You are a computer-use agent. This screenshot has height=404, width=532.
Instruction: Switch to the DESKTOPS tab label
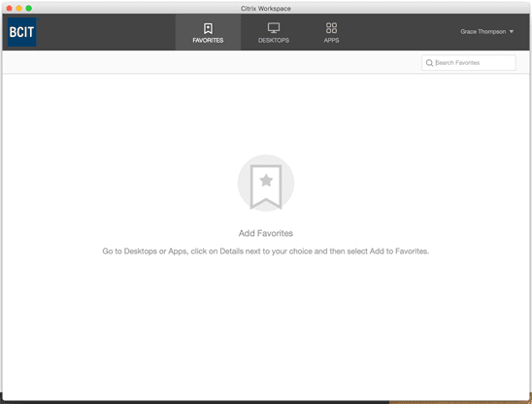click(x=274, y=40)
